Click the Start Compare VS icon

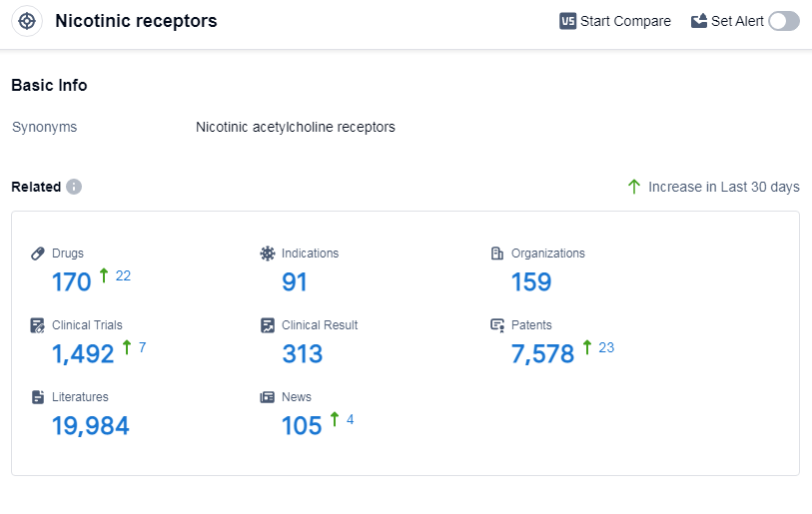pos(568,21)
